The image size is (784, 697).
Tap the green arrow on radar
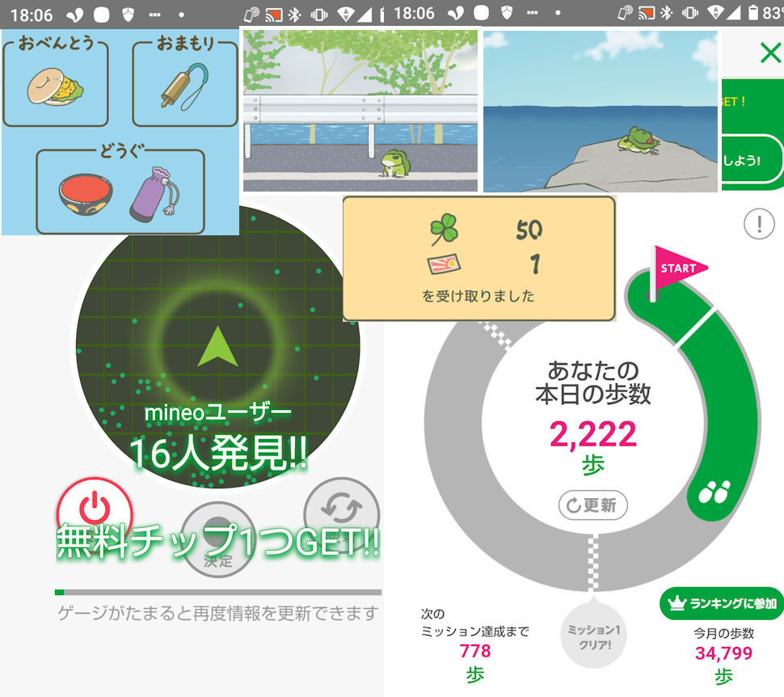click(x=217, y=347)
